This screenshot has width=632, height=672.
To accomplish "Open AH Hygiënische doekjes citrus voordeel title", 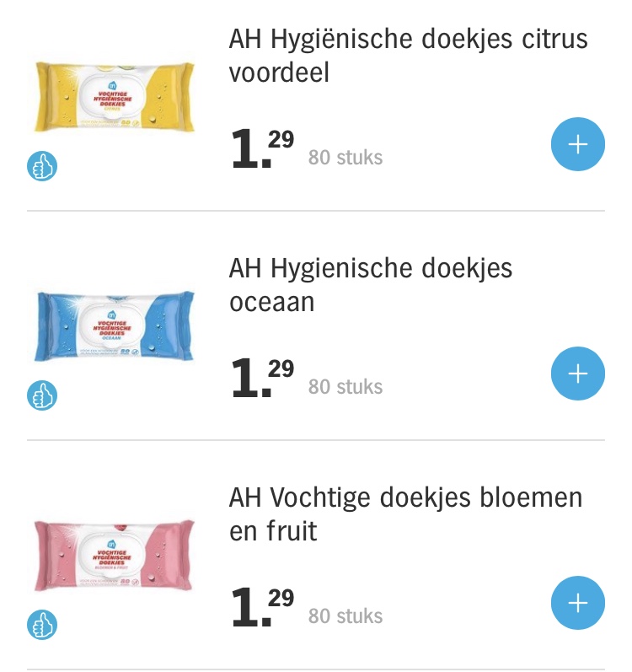I will (408, 56).
